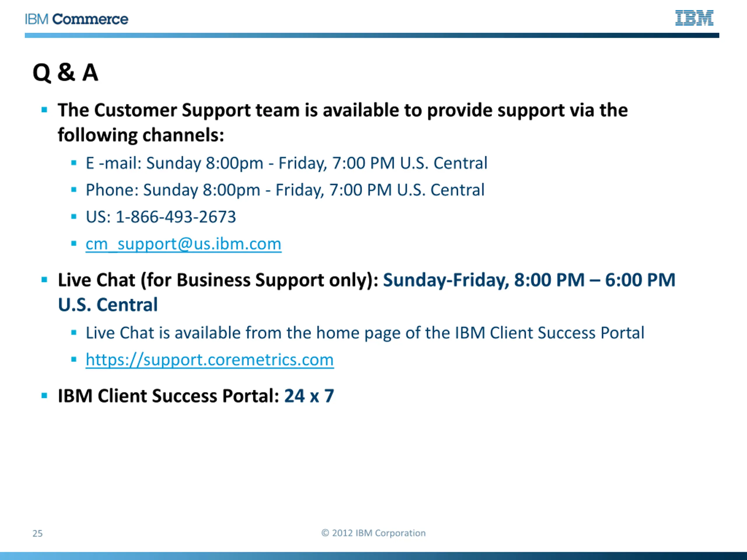Click the Live Chat heading text
The image size is (747, 560).
coord(366,292)
